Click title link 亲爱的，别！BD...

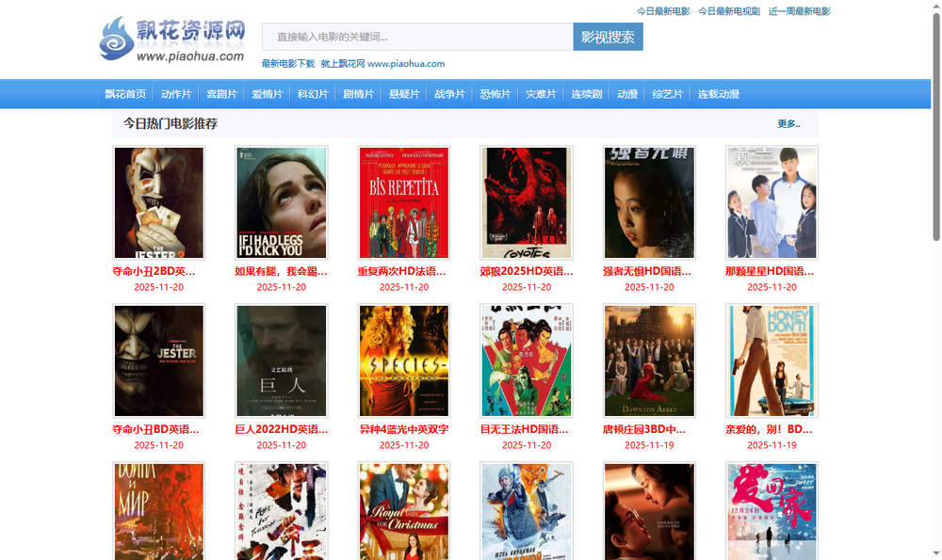769,429
